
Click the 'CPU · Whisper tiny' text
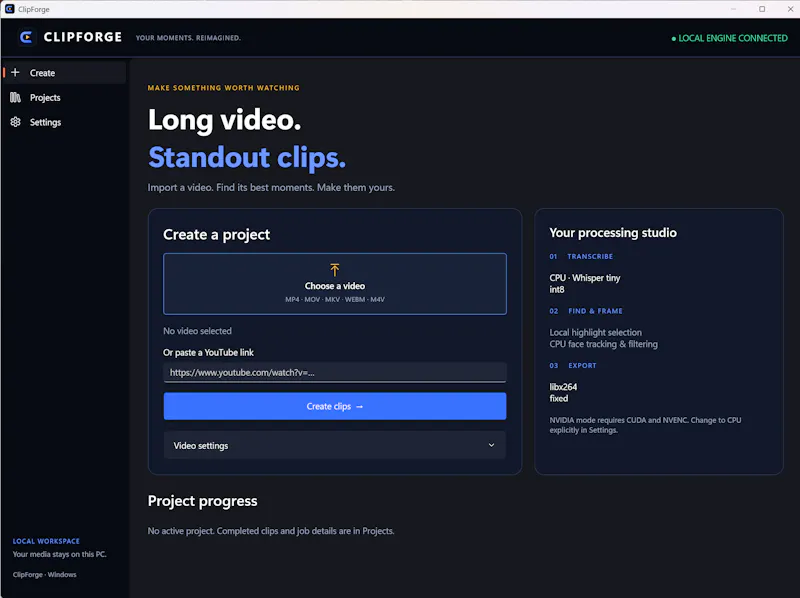point(585,278)
